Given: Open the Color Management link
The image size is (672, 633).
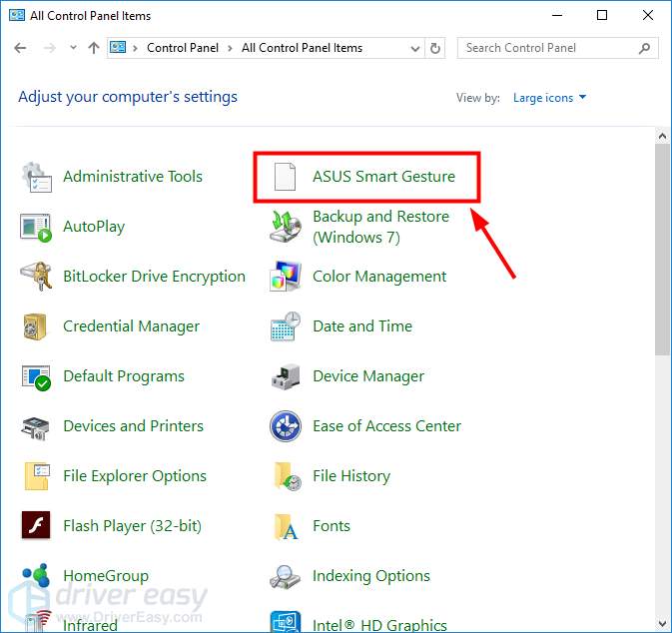Looking at the screenshot, I should [x=379, y=277].
